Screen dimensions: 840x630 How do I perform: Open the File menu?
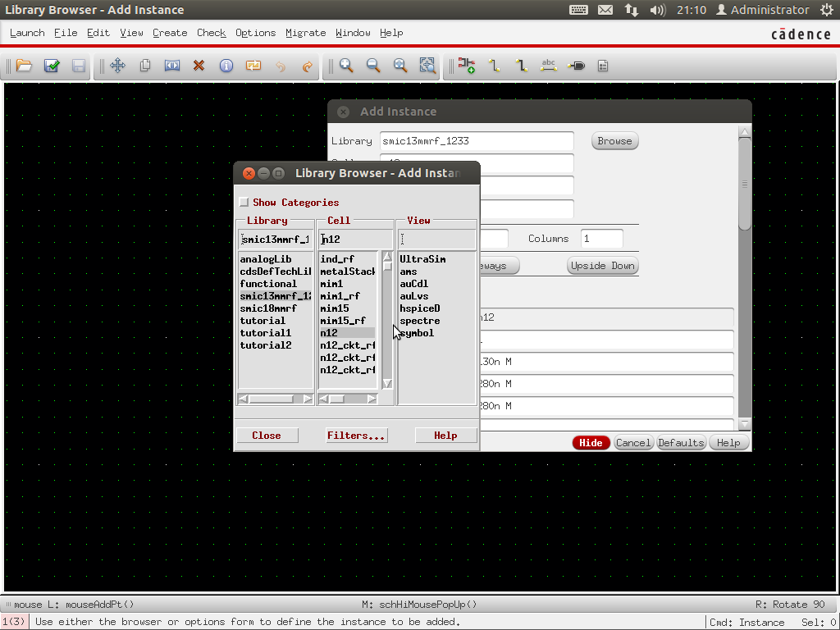[x=66, y=33]
